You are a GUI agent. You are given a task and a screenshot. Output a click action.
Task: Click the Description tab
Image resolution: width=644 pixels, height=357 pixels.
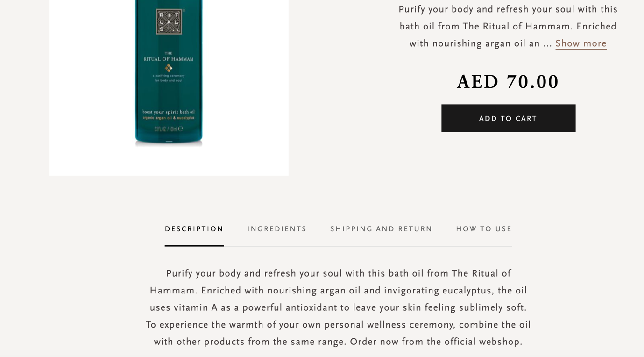pos(194,229)
